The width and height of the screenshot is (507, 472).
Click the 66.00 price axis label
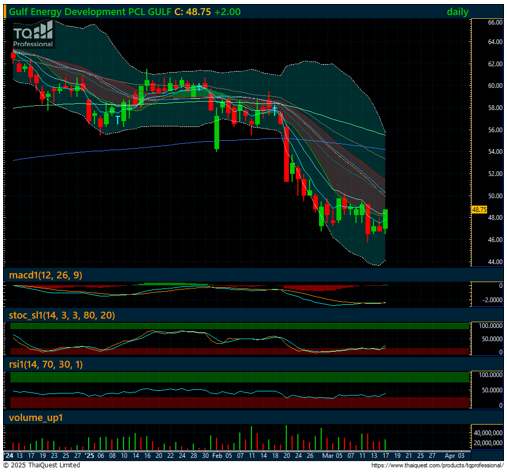[495, 23]
